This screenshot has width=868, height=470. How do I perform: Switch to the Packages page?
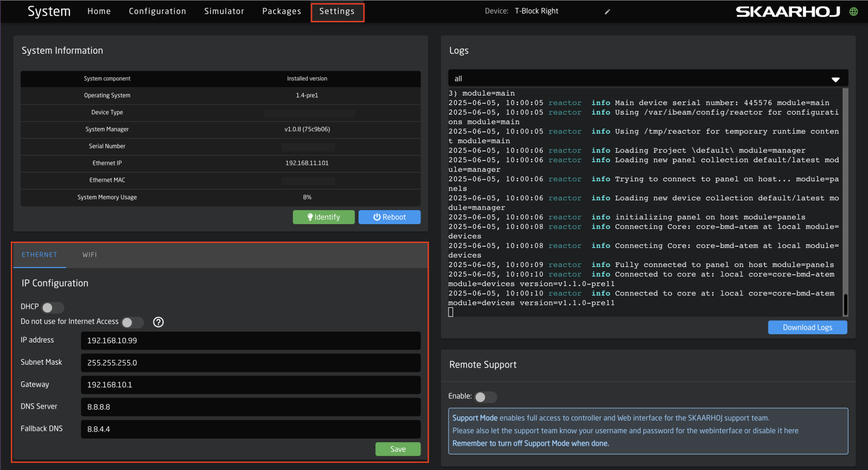click(x=282, y=11)
